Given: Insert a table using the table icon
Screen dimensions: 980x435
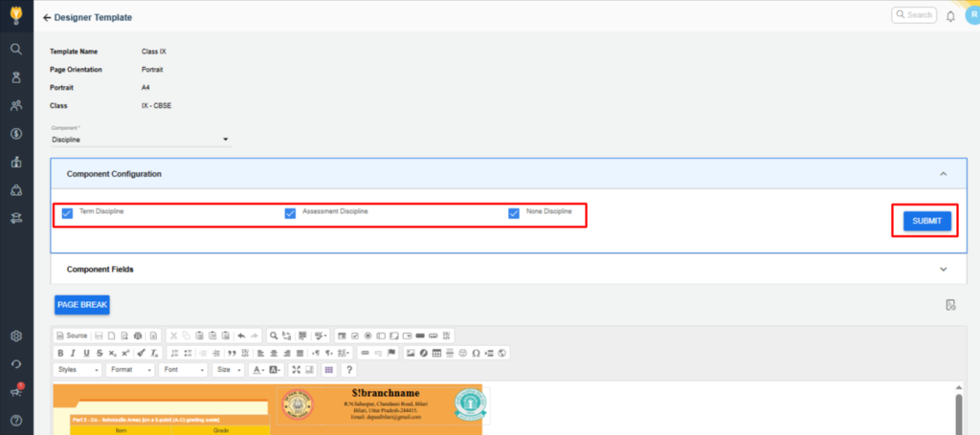Looking at the screenshot, I should pyautogui.click(x=436, y=353).
